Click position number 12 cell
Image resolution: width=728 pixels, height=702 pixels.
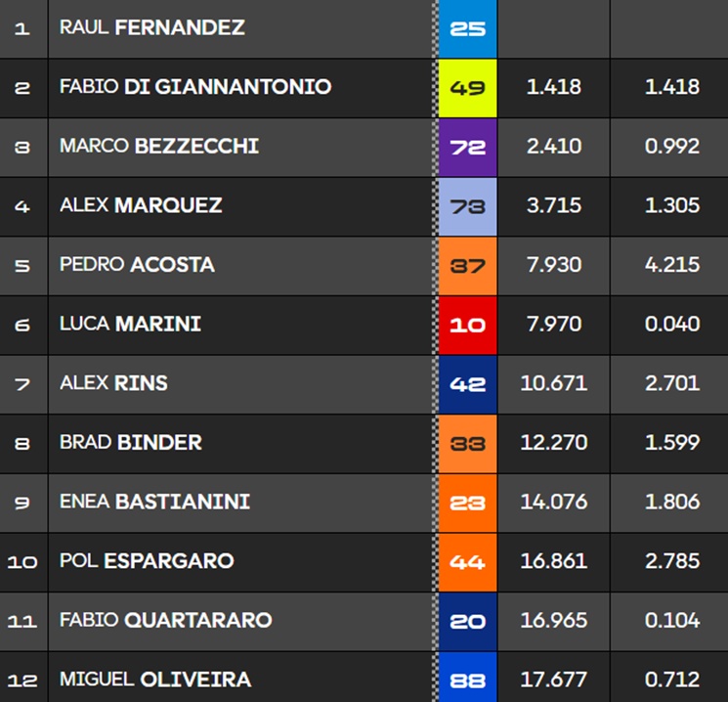coord(21,680)
